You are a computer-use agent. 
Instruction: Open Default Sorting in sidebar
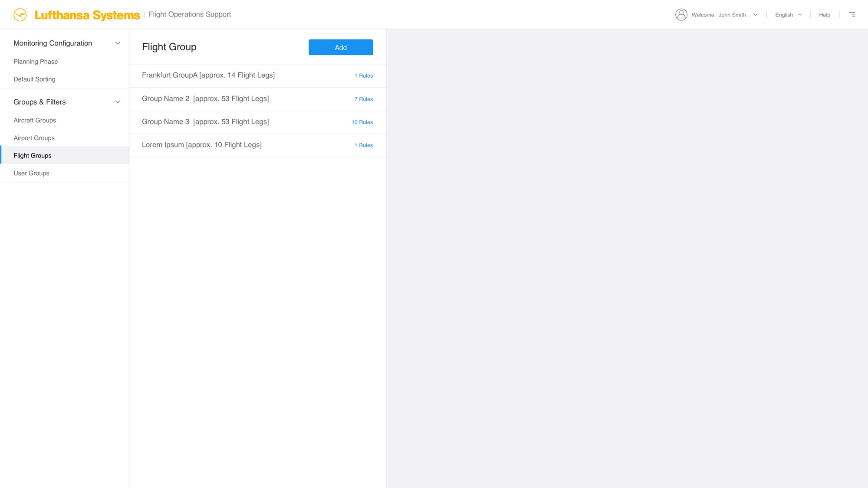[34, 79]
